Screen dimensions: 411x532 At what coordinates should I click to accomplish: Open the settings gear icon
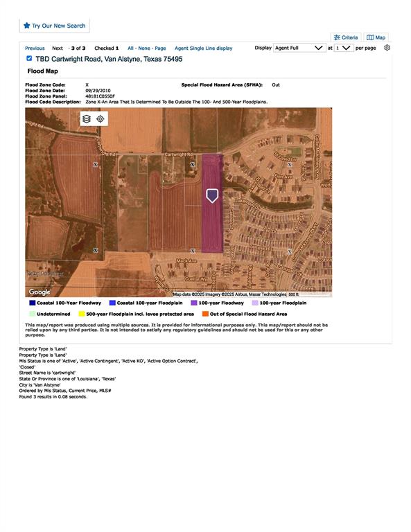tap(387, 48)
